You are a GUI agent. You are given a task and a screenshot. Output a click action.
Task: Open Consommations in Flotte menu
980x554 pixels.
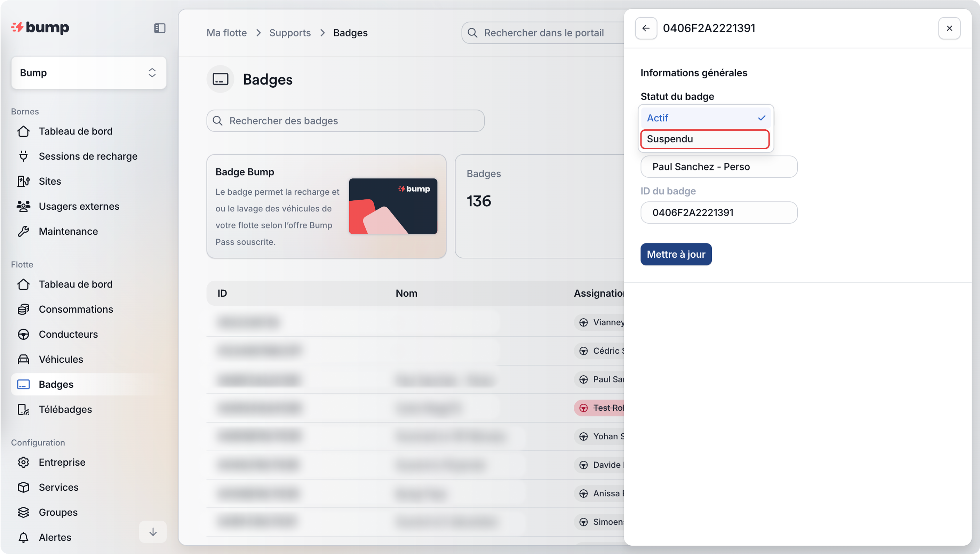click(x=76, y=309)
